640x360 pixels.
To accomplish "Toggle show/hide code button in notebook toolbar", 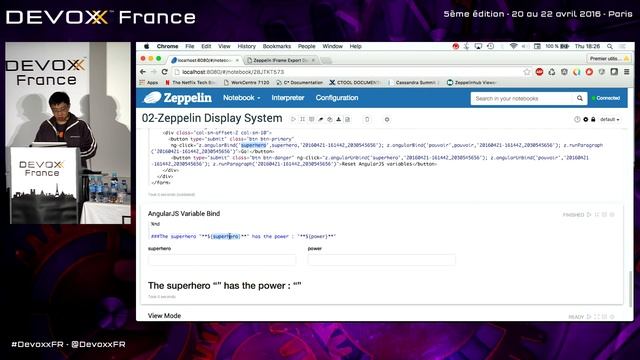I will point(302,119).
